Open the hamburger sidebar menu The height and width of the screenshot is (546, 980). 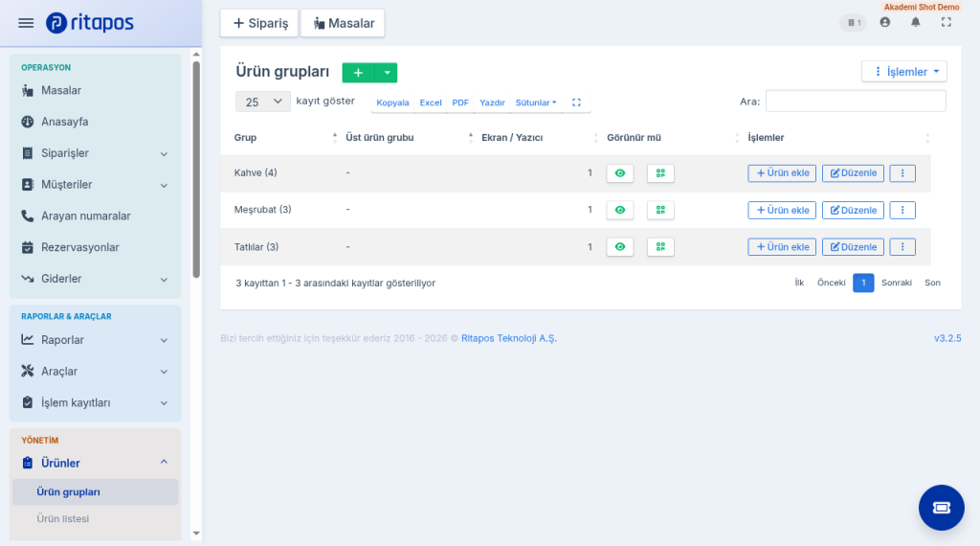(x=26, y=23)
